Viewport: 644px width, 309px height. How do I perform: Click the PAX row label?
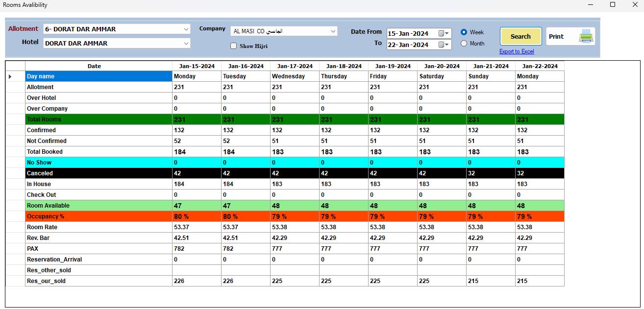pyautogui.click(x=99, y=249)
